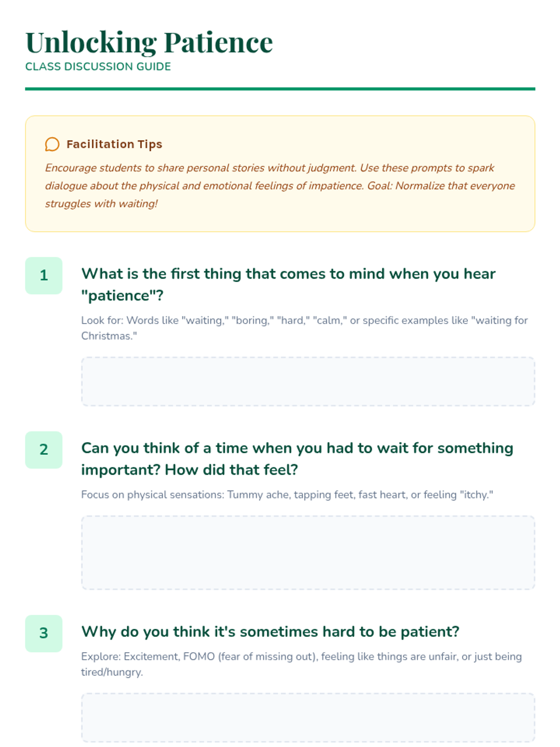560x747 pixels.
Task: Click the Unlocking Patience title
Action: [x=149, y=42]
